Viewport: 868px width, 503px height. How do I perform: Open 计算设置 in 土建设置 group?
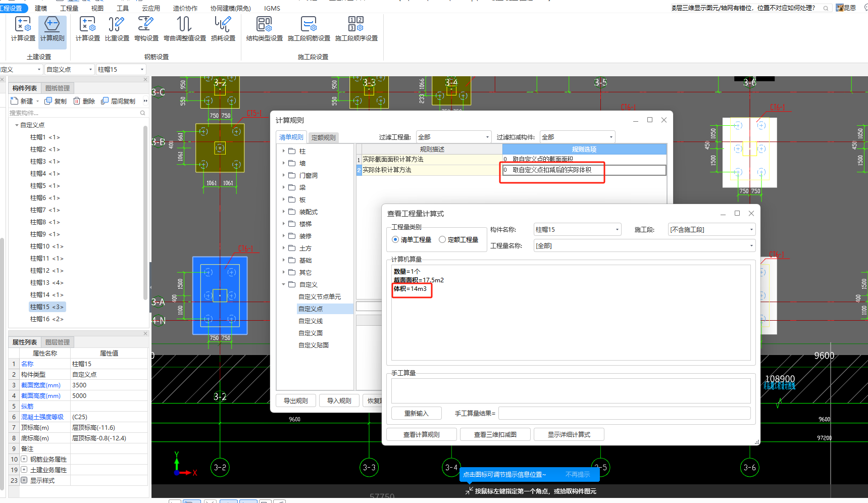click(23, 29)
